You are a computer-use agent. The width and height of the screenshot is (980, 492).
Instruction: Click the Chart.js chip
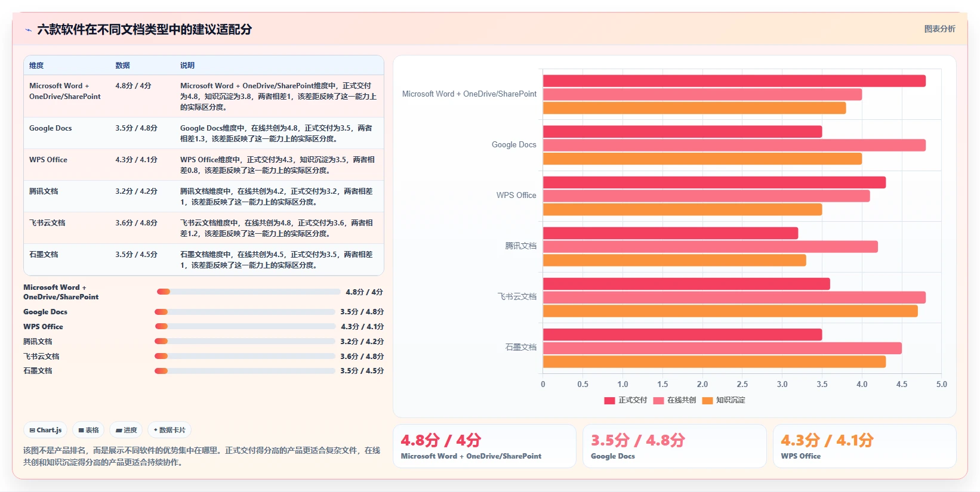pos(46,430)
